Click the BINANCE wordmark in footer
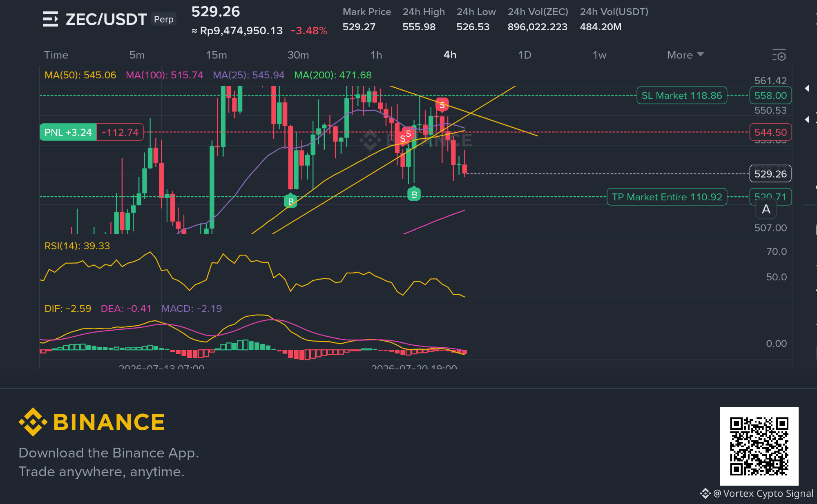This screenshot has width=817, height=504. tap(109, 422)
